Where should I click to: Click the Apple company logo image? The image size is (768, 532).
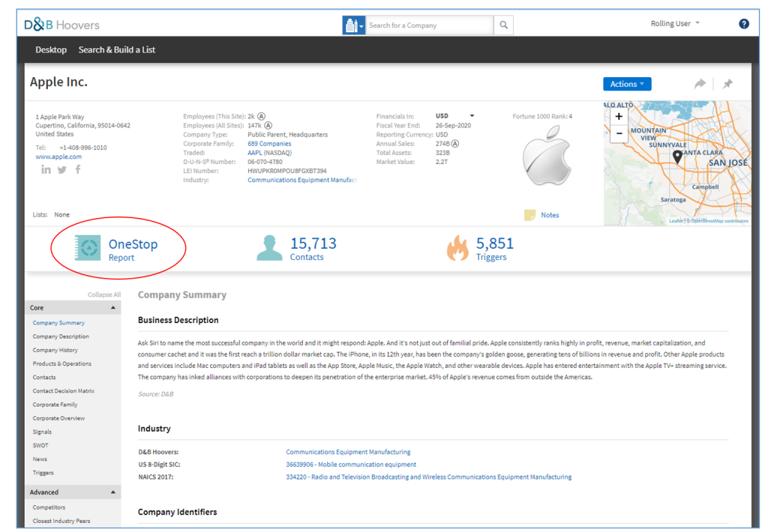546,155
